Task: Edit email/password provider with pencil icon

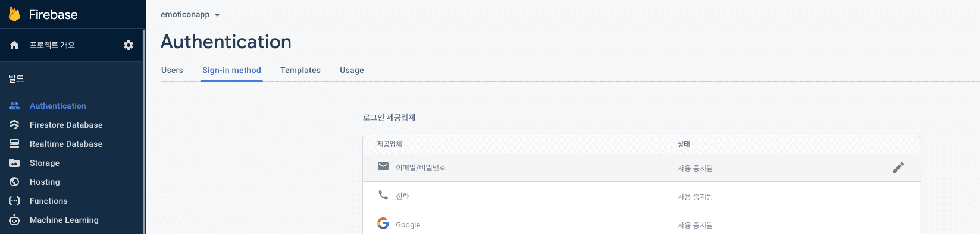Action: (898, 167)
